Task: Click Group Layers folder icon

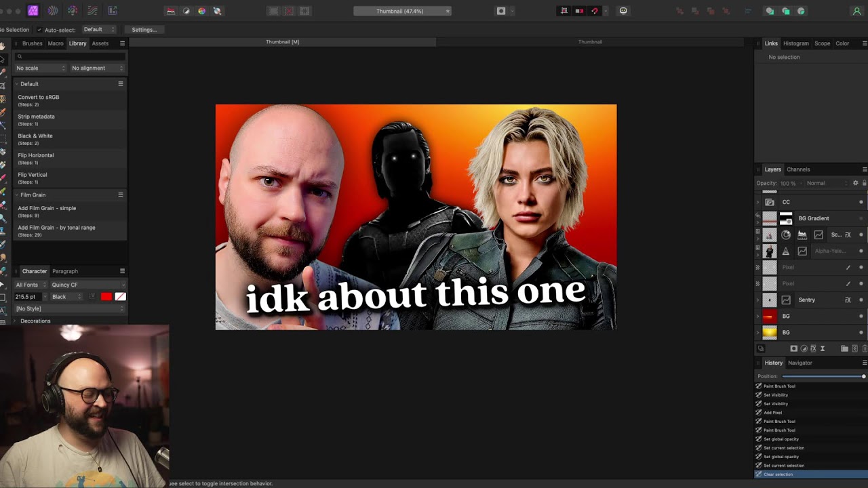Action: [x=844, y=348]
